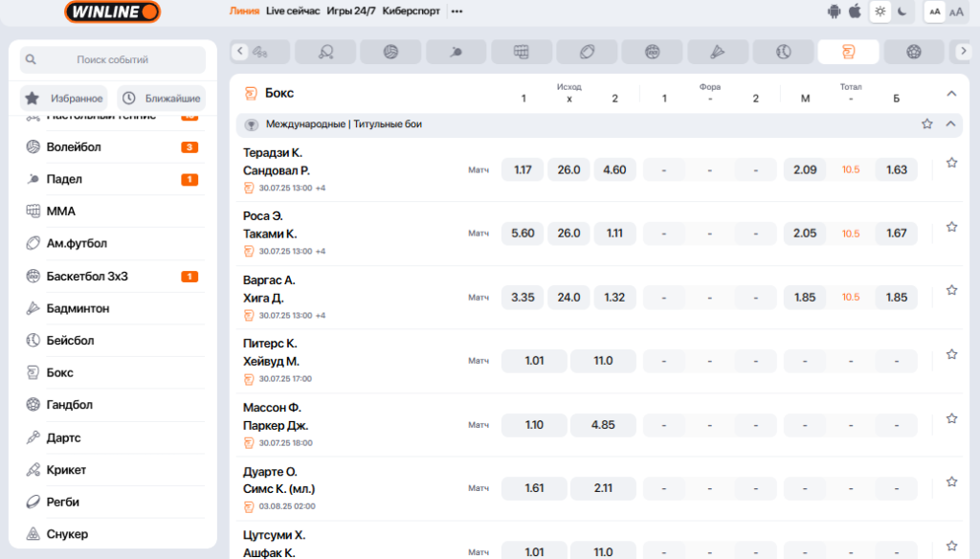The image size is (980, 559).
Task: Go to Киберспорт section
Action: [412, 11]
